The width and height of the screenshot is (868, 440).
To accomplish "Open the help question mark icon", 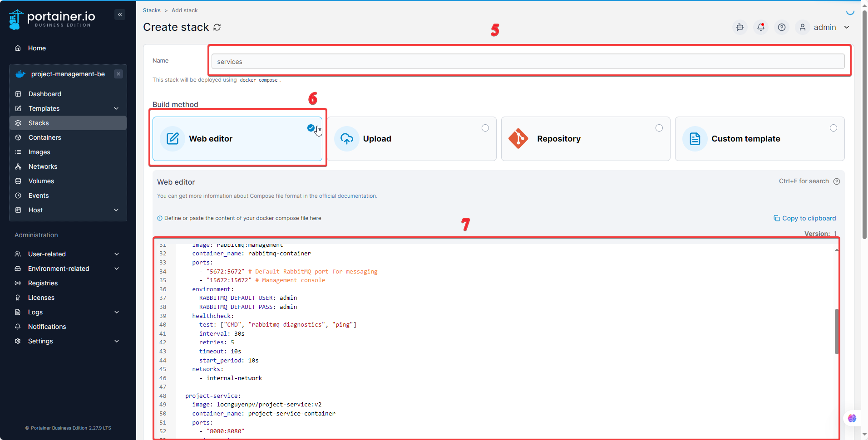I will [782, 27].
